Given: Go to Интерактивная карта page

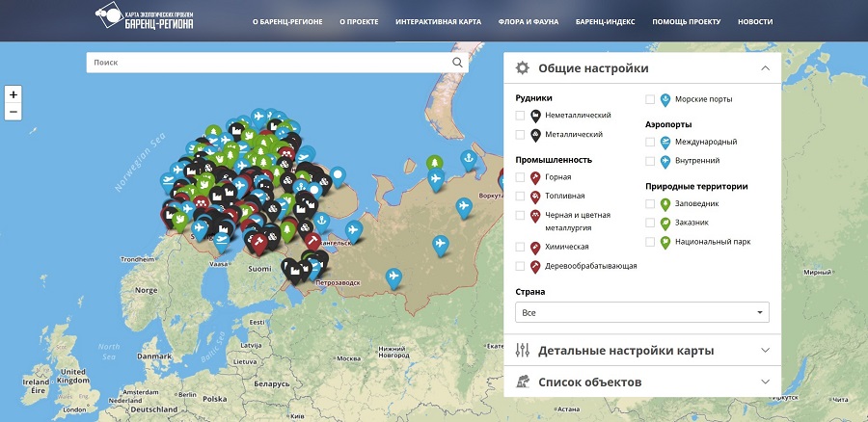Looking at the screenshot, I should point(439,22).
